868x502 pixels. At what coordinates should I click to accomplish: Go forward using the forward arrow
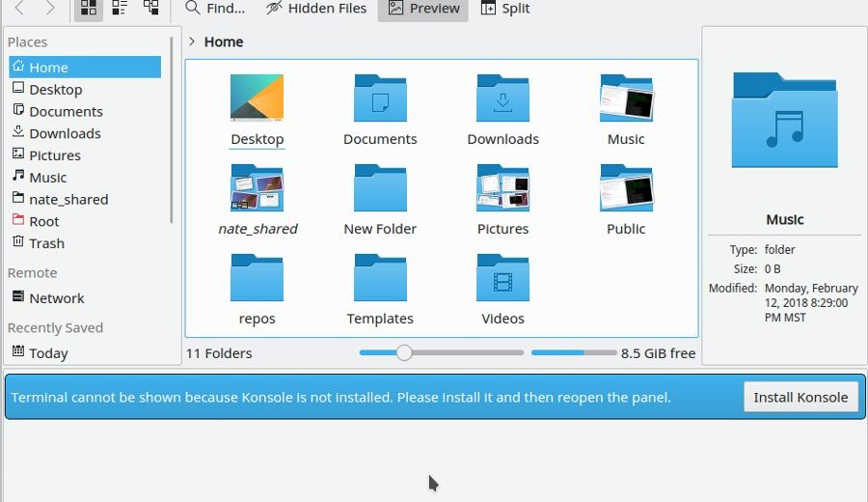point(50,9)
